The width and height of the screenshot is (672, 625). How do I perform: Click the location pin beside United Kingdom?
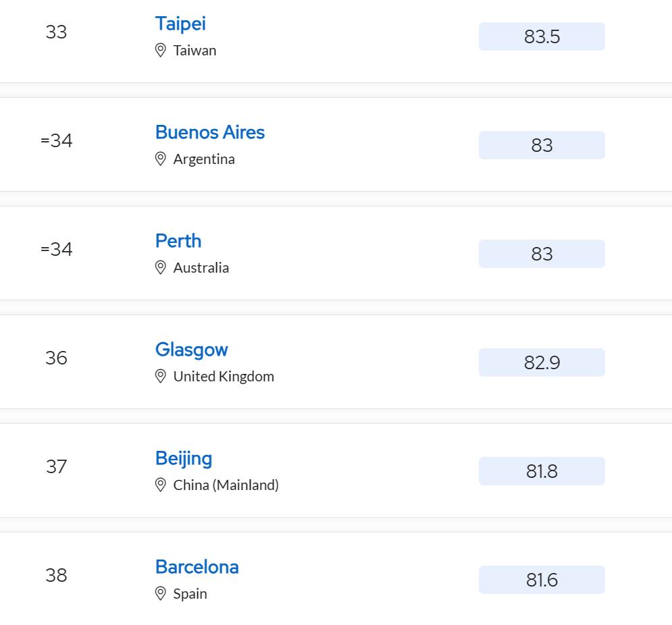[x=161, y=377]
